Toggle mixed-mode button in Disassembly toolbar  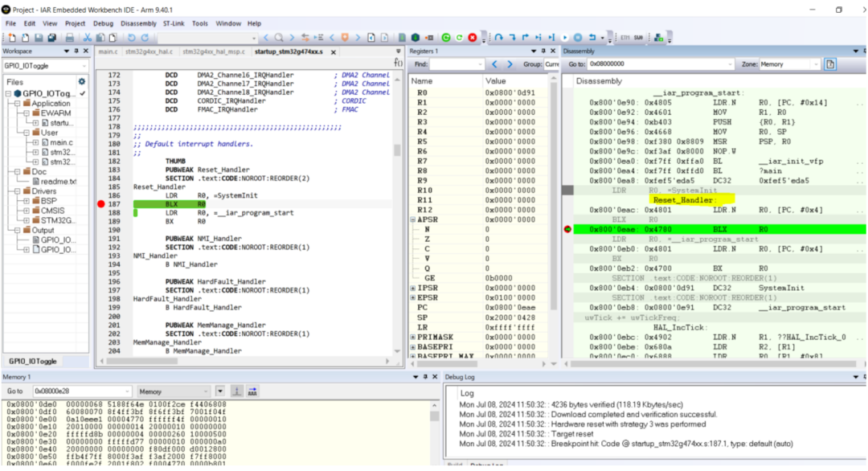click(x=830, y=64)
